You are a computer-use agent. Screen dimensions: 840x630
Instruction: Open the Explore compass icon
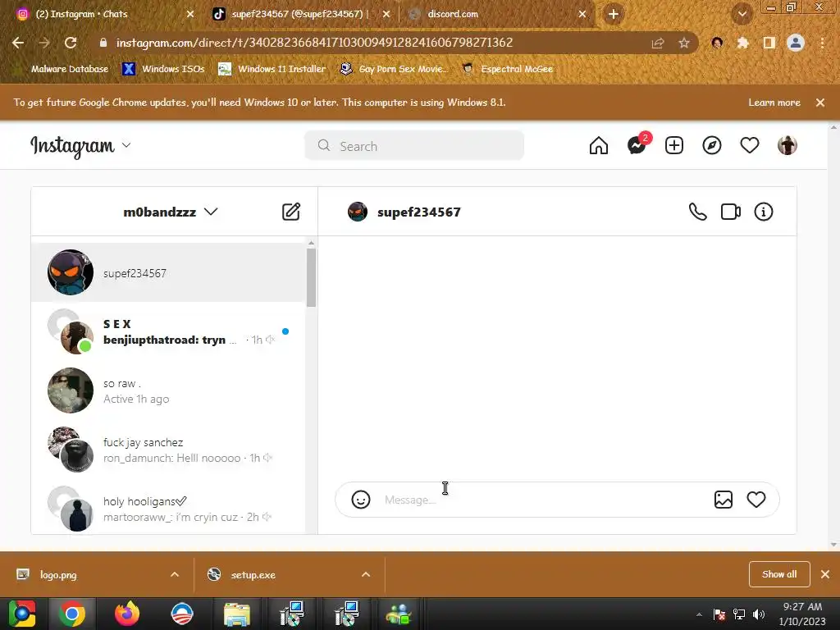click(712, 146)
